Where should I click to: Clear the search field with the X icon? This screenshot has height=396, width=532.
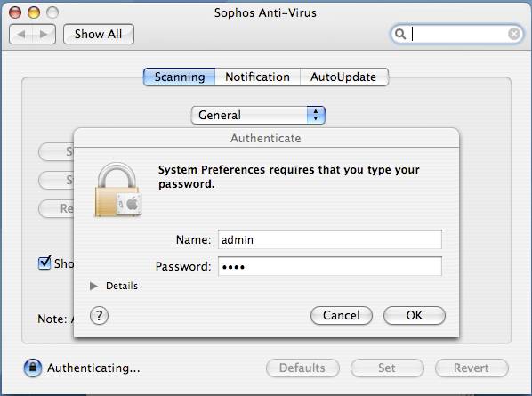514,34
